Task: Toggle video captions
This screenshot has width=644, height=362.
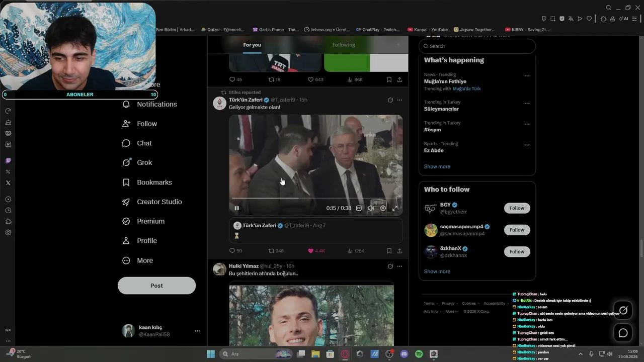Action: (x=359, y=208)
